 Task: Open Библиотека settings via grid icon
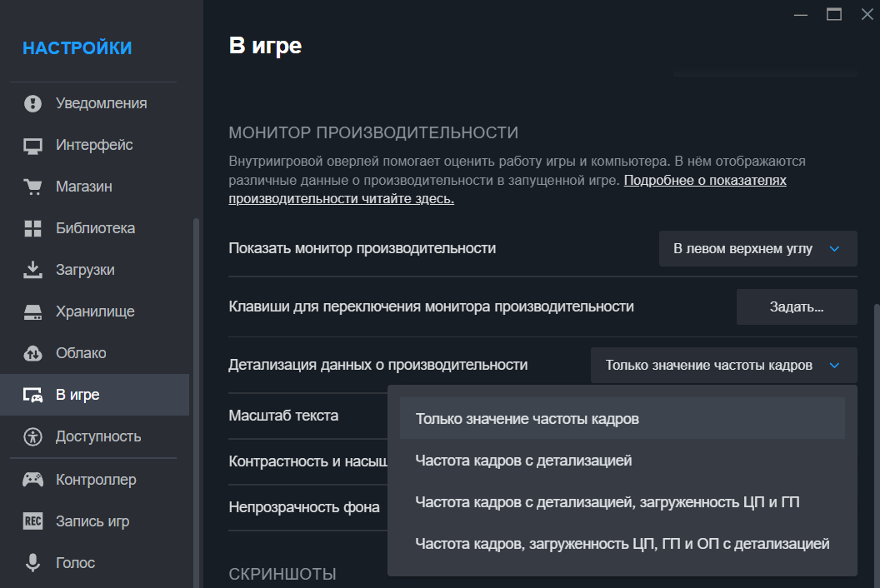click(33, 227)
